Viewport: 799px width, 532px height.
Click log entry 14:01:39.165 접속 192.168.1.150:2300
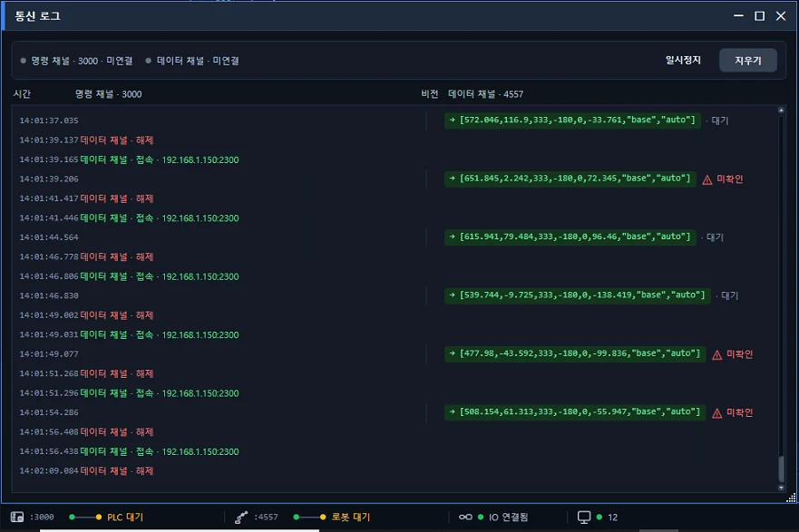pyautogui.click(x=129, y=160)
